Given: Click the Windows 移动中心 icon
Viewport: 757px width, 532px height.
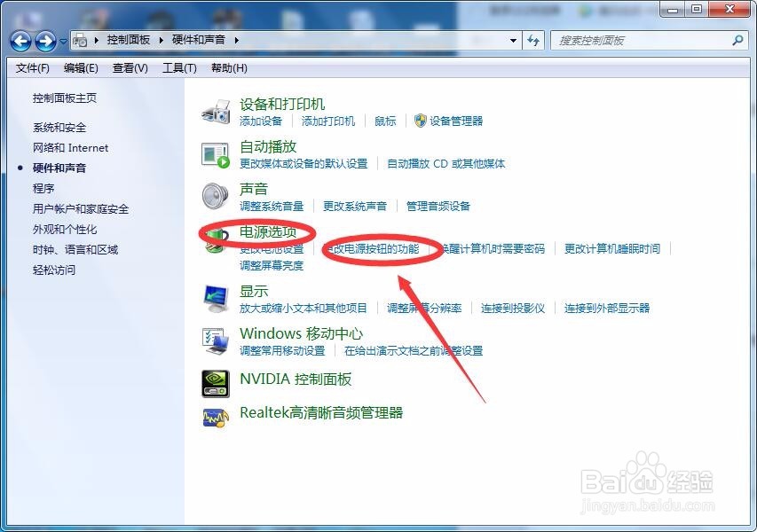Looking at the screenshot, I should point(216,341).
